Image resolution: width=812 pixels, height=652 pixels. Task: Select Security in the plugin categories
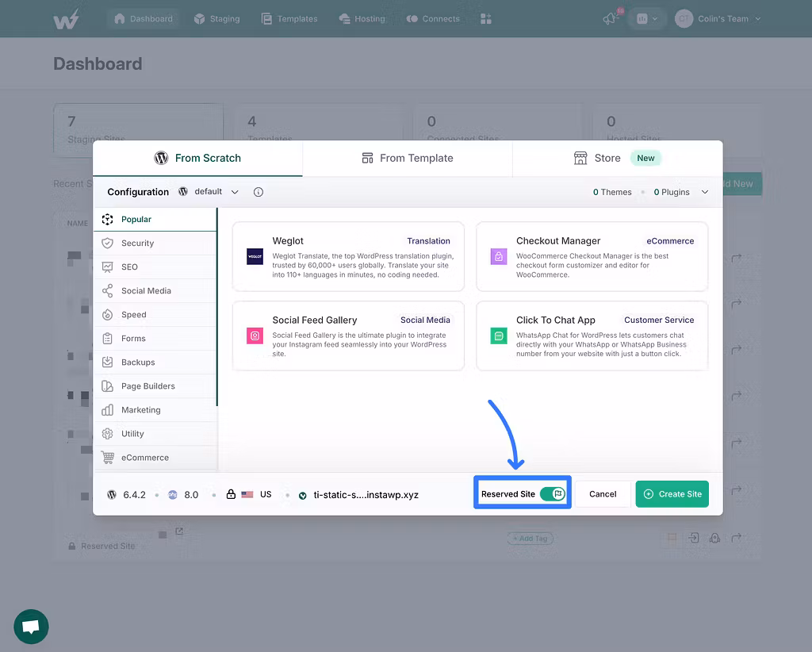click(137, 244)
